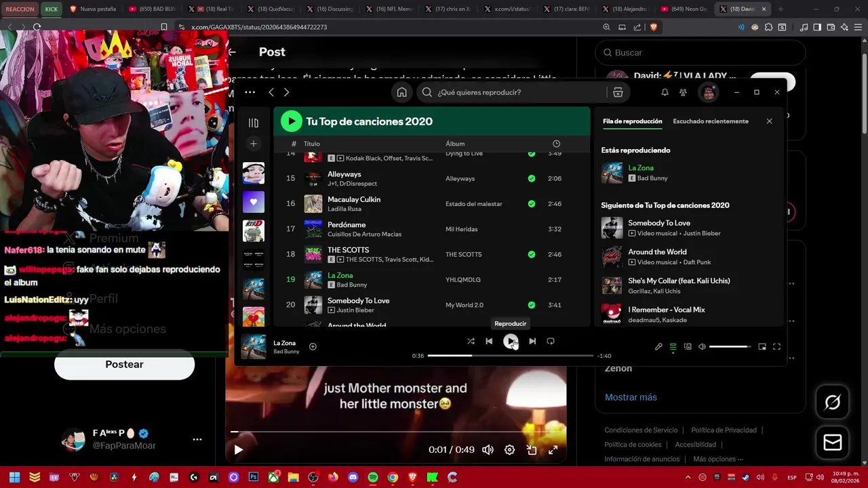
Task: Adjust the Spotify volume slider
Action: click(x=730, y=347)
